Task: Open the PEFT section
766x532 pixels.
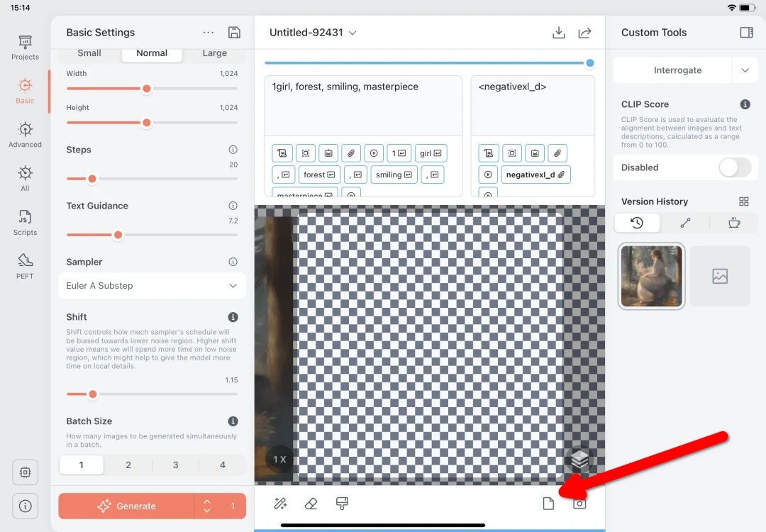Action: pos(25,266)
